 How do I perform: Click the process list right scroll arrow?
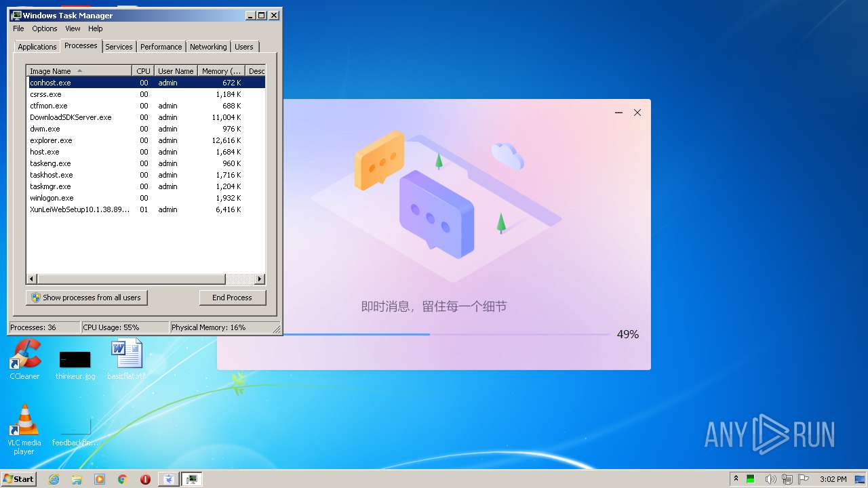point(260,279)
